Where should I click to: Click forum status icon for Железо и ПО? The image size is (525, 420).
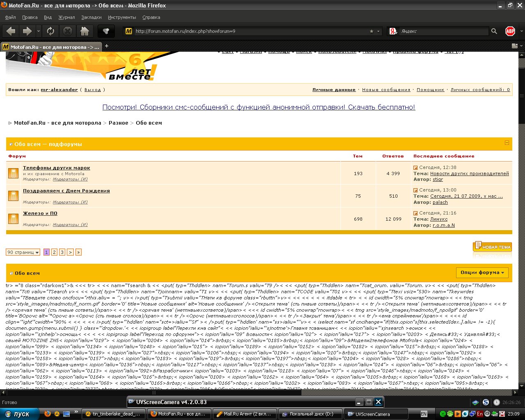13,219
